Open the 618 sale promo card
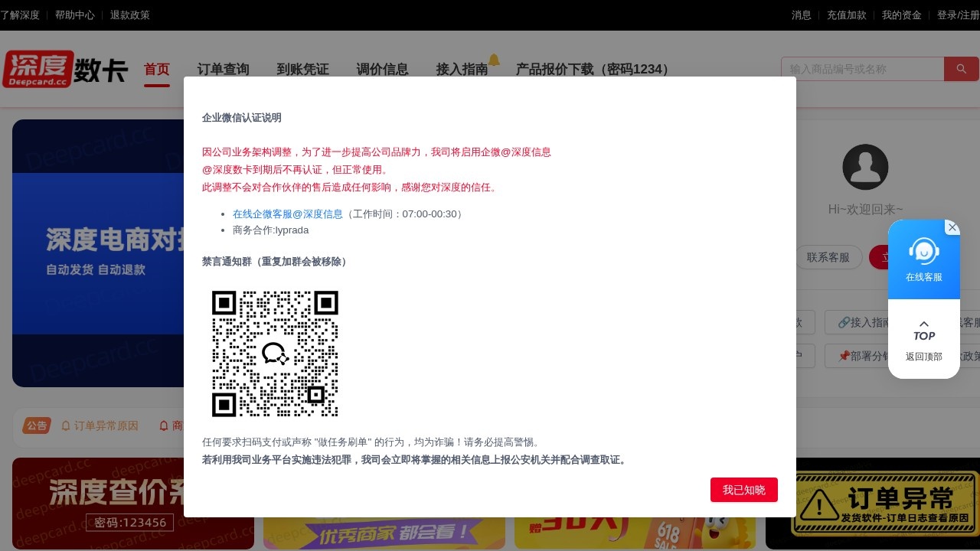This screenshot has width=980, height=551. [x=635, y=533]
